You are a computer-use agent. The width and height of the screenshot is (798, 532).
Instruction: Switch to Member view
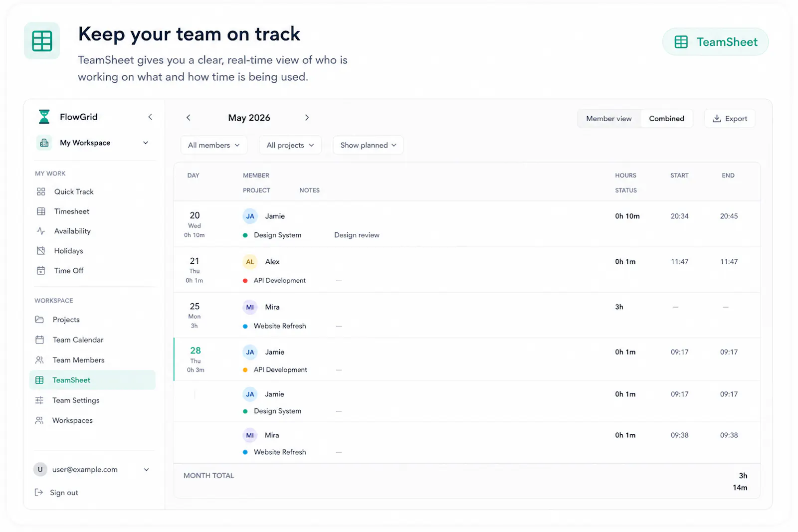click(608, 119)
